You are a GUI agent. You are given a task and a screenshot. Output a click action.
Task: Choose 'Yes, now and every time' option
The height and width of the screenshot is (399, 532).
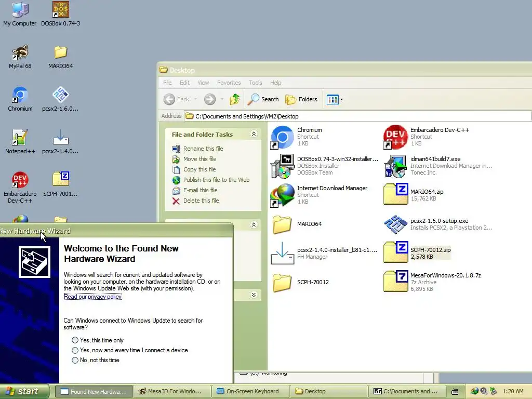coord(129,350)
